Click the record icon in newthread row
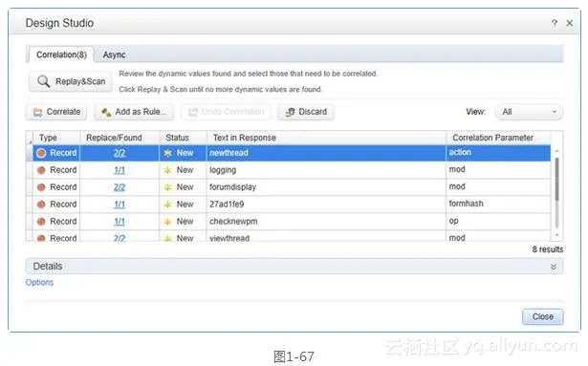This screenshot has height=366, width=588. pos(41,153)
